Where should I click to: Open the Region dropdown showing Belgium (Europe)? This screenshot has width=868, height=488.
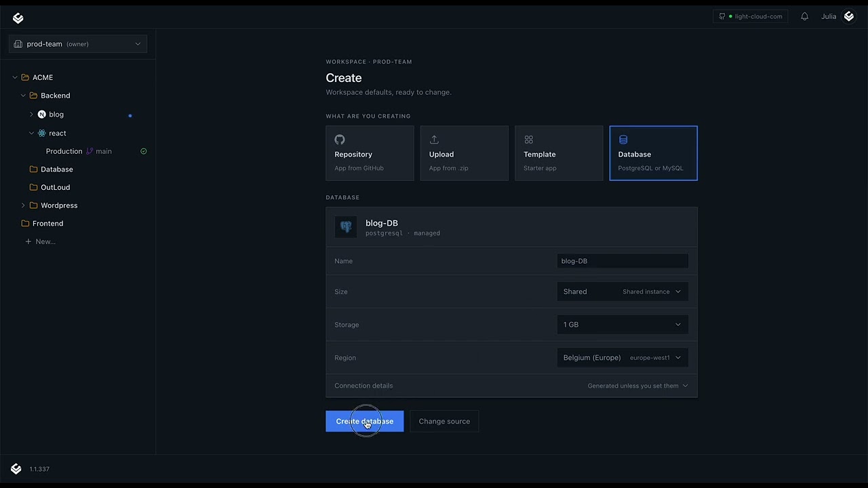(623, 358)
